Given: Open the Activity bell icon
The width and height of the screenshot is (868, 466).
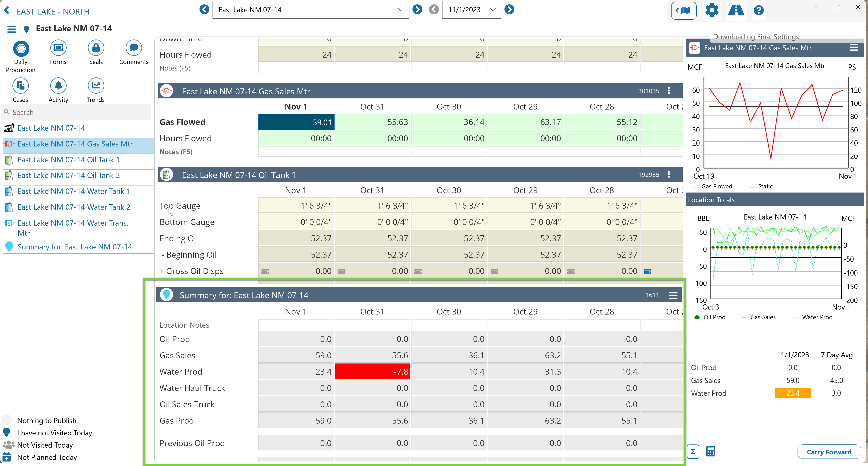Looking at the screenshot, I should click(x=58, y=86).
